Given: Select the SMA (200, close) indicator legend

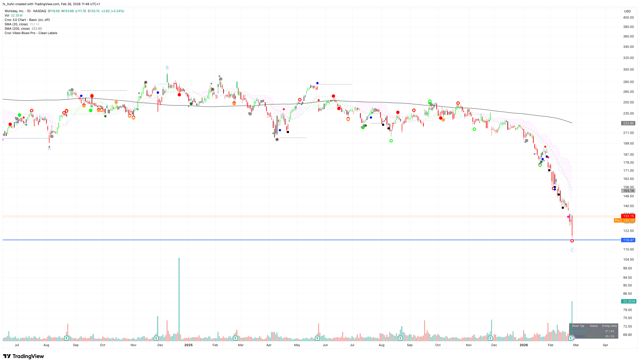Looking at the screenshot, I should (17, 29).
